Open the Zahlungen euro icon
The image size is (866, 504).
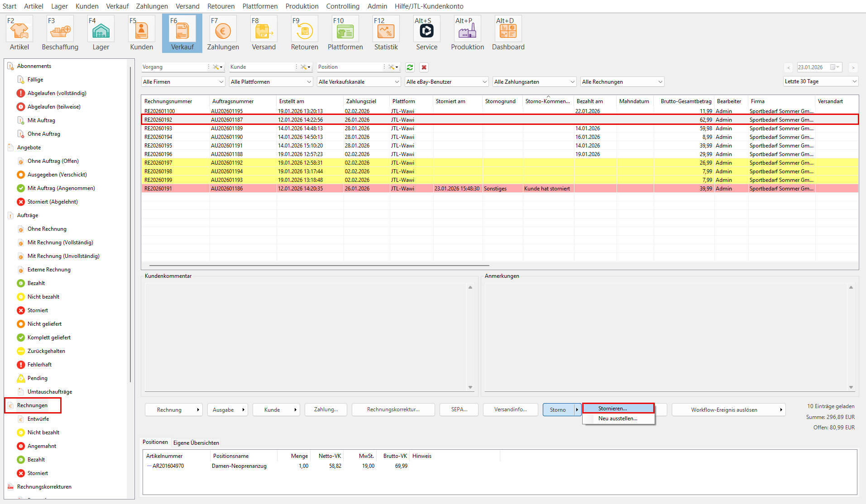tap(223, 31)
